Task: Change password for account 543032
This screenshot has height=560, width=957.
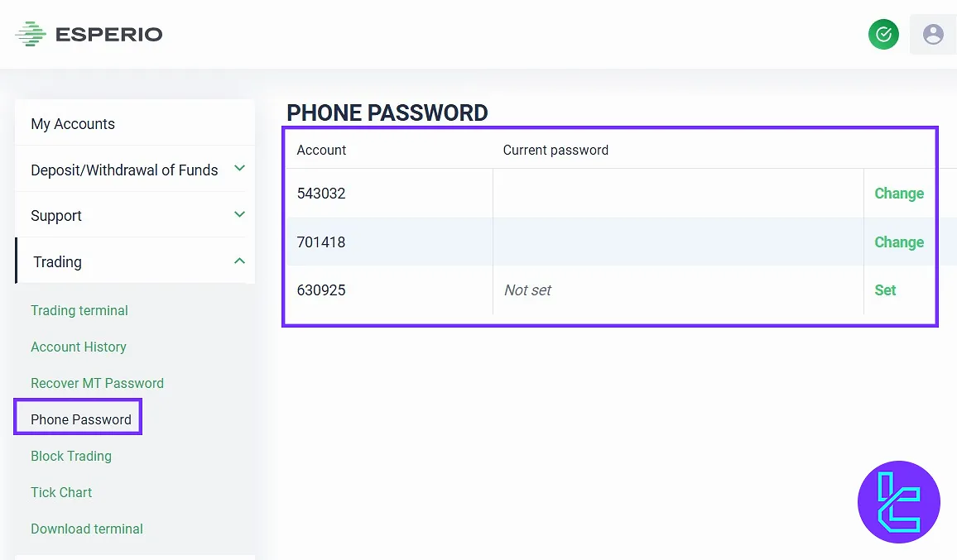Action: (899, 194)
